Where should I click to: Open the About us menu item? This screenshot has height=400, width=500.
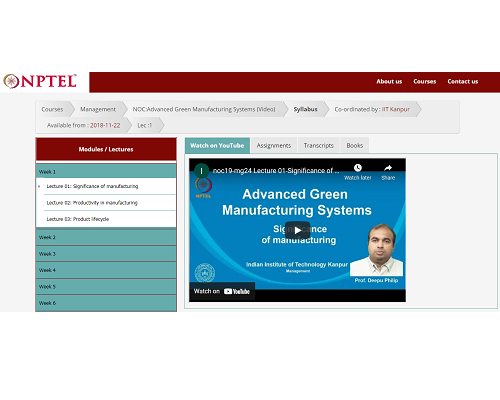click(x=389, y=81)
